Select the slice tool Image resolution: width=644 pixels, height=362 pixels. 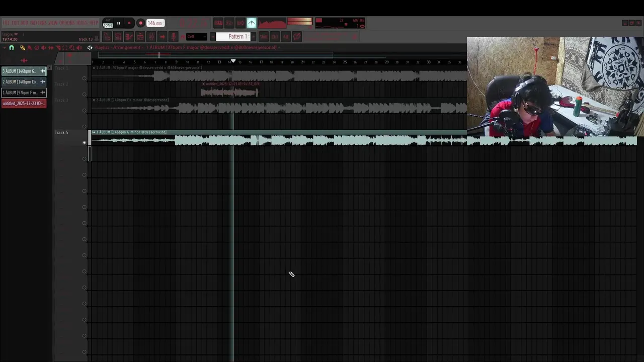58,48
